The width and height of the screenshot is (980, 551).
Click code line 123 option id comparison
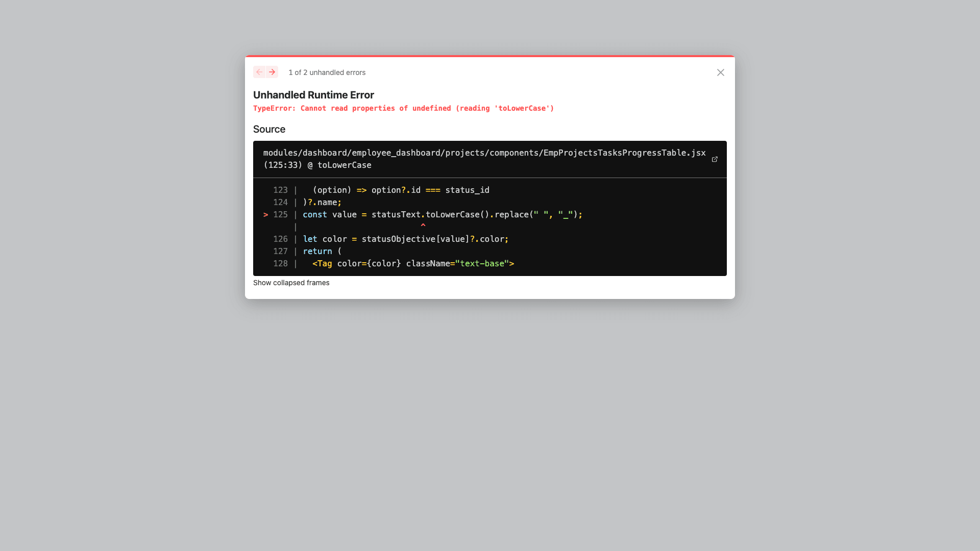[401, 190]
